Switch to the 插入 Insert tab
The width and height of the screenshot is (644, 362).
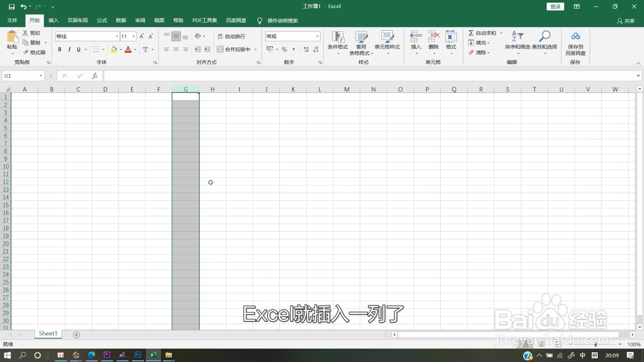click(54, 20)
